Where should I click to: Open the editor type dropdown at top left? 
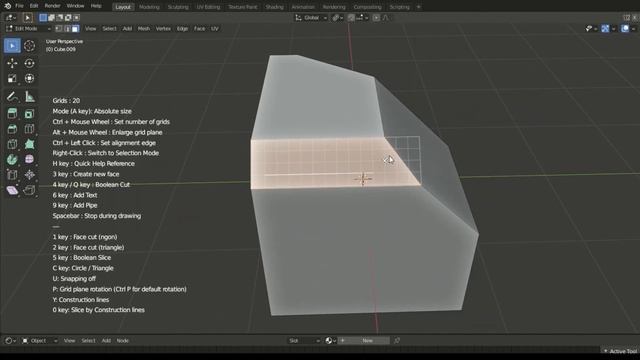pos(11,18)
